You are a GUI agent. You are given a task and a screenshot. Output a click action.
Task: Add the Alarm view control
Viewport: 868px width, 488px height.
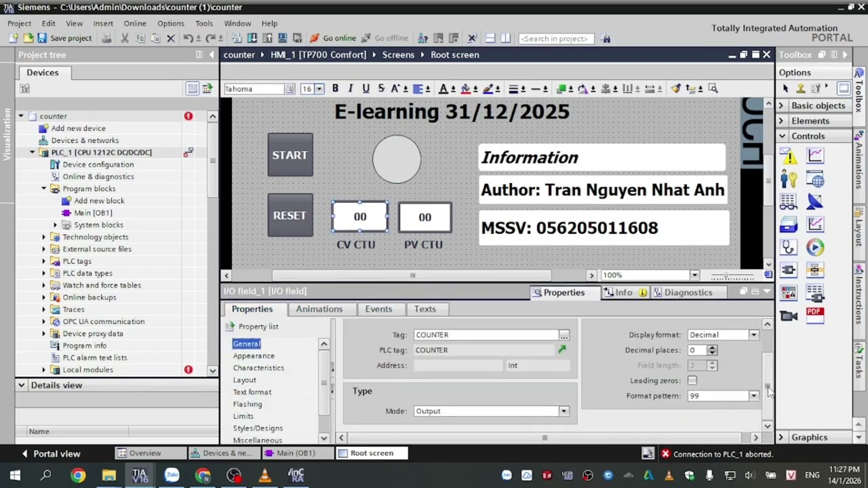tap(789, 157)
